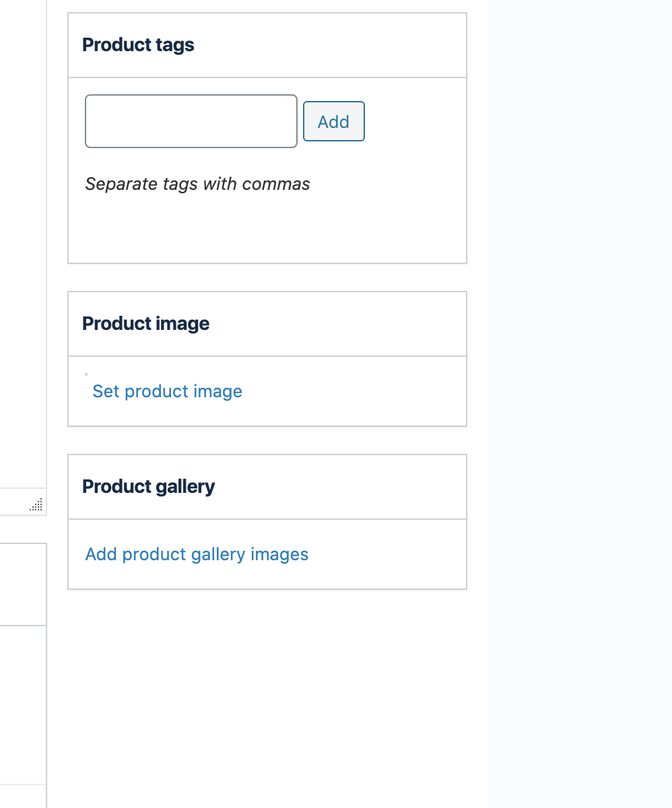Collapse the Product image panel header

point(267,324)
